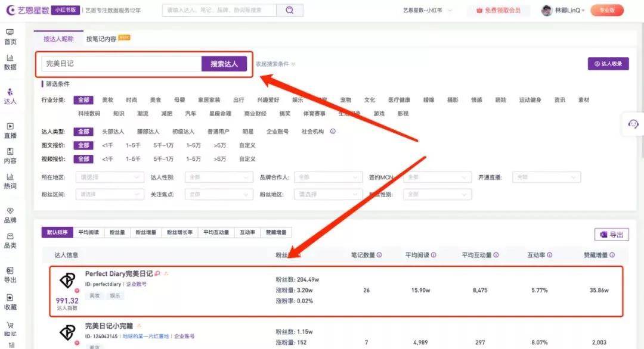Open 直播 live icon in sidebar
644x349 pixels.
pos(10,126)
